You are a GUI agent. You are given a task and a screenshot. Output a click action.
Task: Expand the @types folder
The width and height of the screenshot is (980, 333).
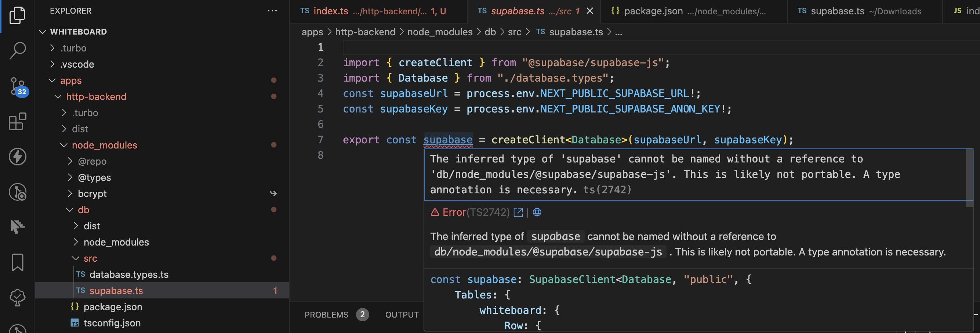[70, 178]
